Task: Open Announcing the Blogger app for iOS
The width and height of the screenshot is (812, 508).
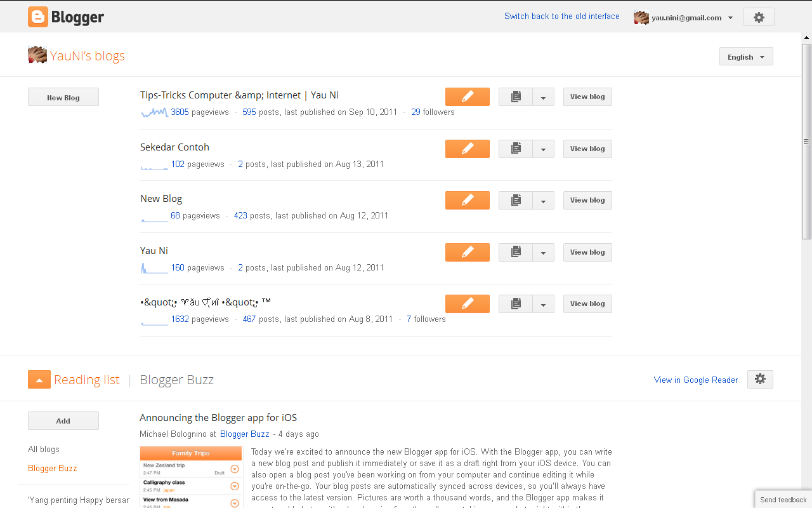Action: click(x=218, y=418)
